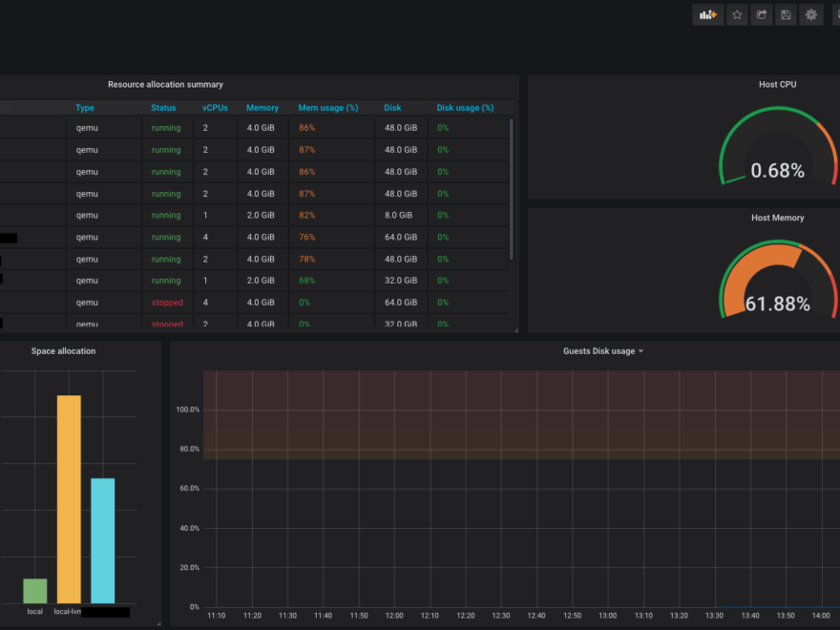Sort table by vCPUs column
The image size is (840, 630).
[215, 108]
